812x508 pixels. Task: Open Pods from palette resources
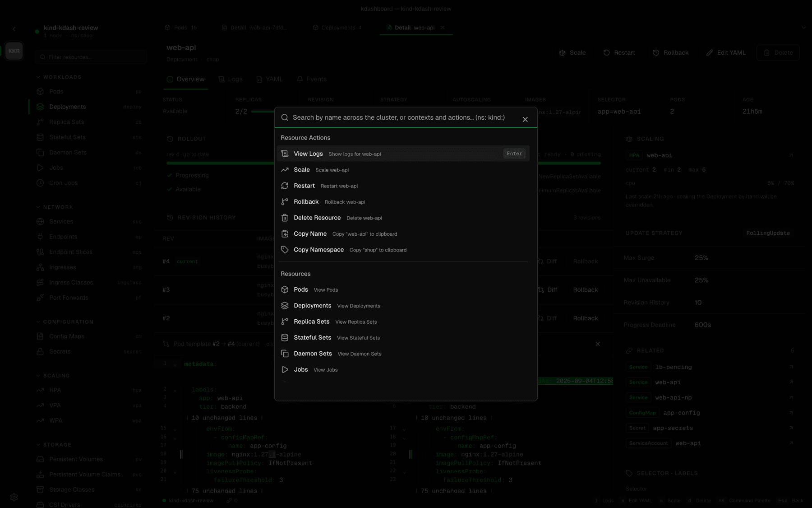coord(403,289)
